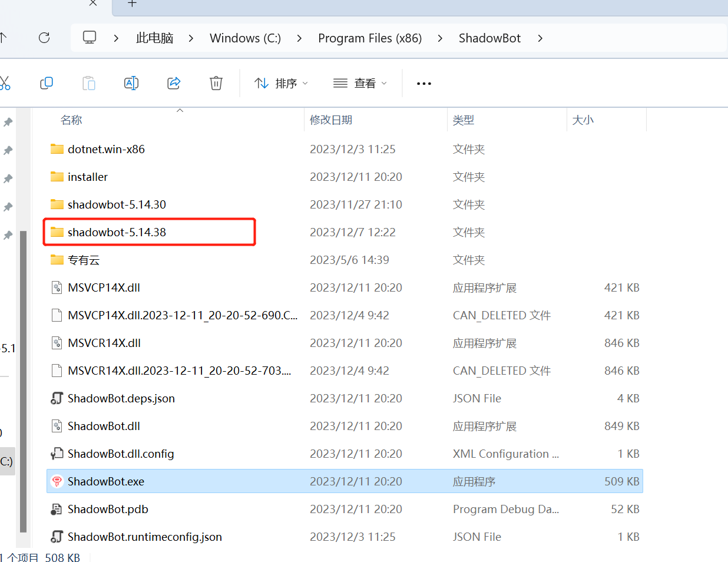Screen dimensions: 728x562
Task: Click the Copy icon in toolbar
Action: pos(47,83)
